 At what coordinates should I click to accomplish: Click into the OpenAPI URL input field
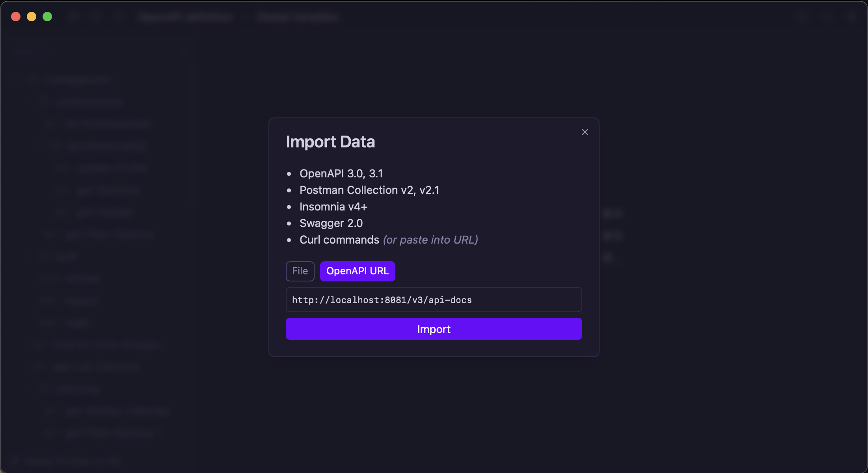click(434, 300)
